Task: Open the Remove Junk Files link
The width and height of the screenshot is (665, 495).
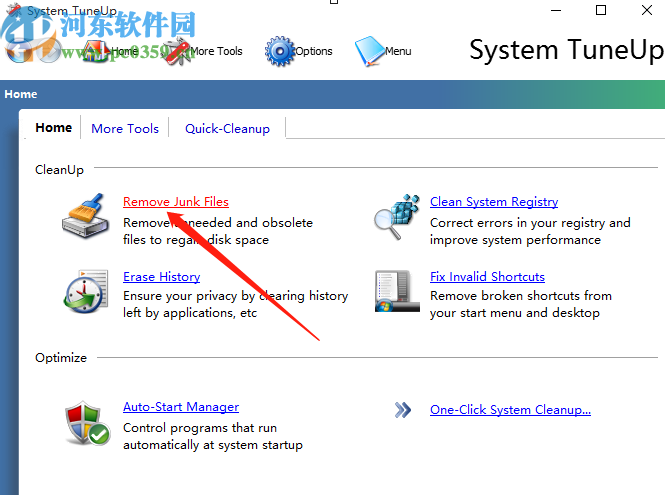Action: 176,202
